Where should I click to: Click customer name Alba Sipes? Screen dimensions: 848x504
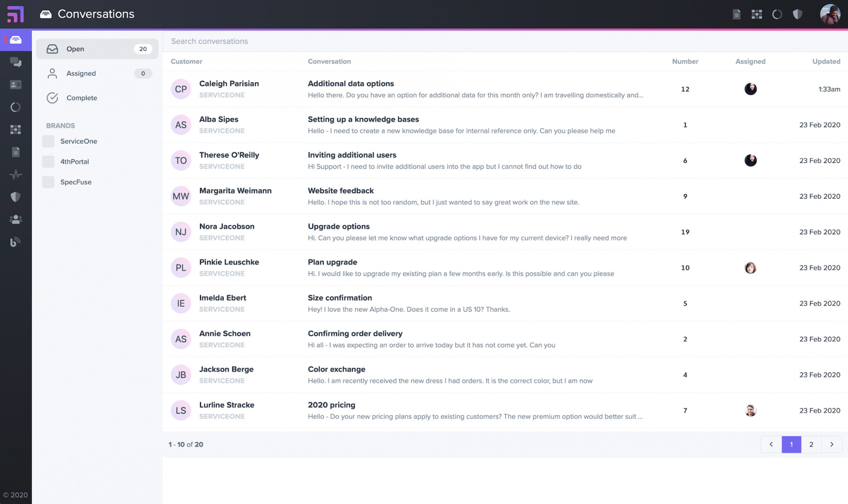pos(219,119)
